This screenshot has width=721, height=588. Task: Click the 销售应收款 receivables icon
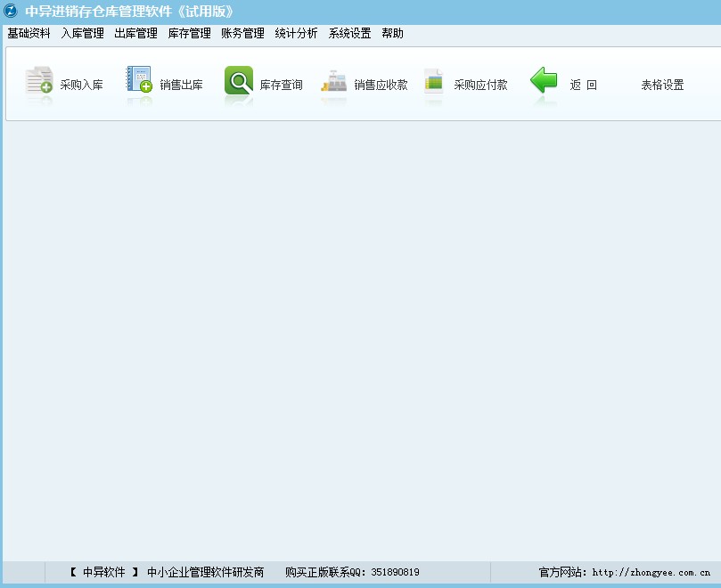(x=365, y=83)
